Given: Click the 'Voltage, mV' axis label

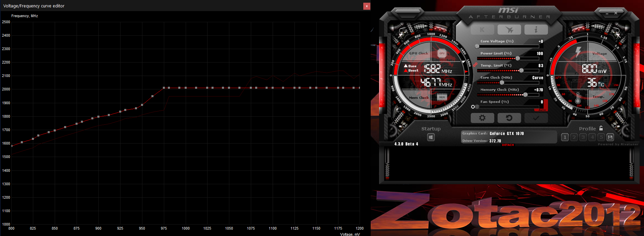Looking at the screenshot, I should (350, 234).
